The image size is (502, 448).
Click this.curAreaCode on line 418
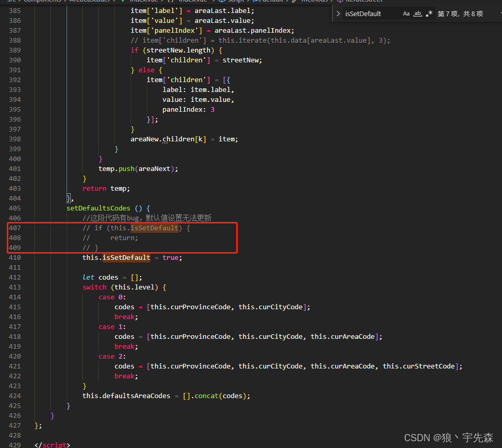(343, 337)
